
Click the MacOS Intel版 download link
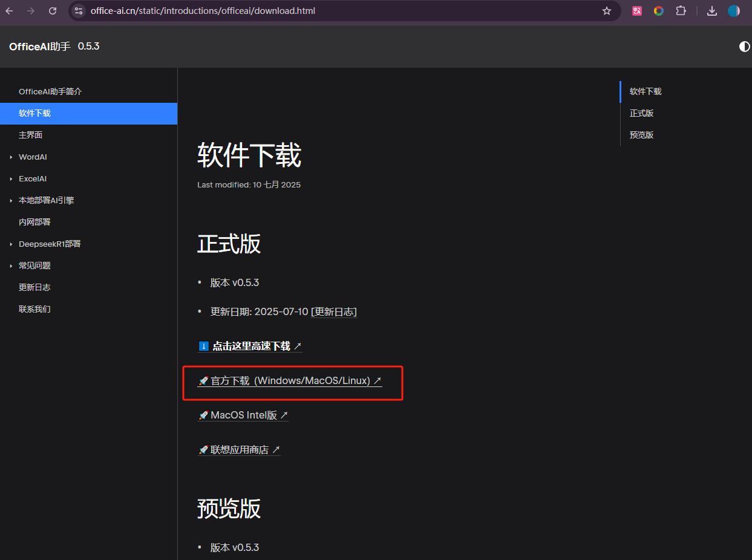pos(243,415)
